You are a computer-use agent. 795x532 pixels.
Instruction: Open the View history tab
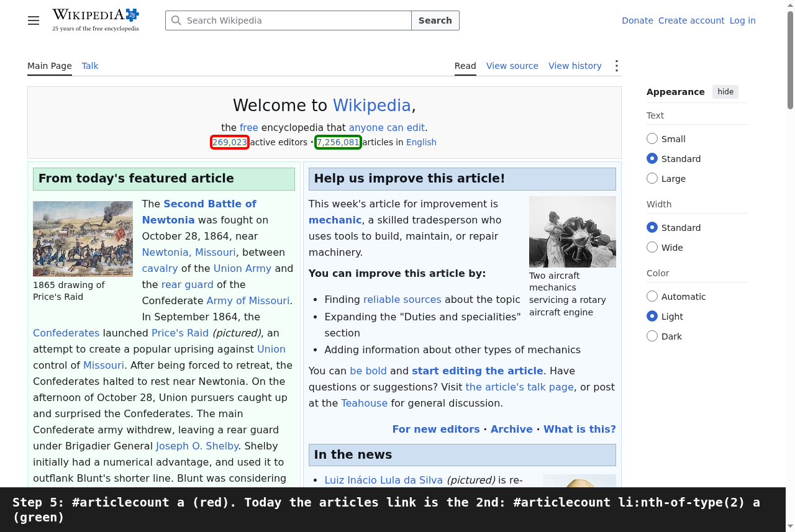575,66
